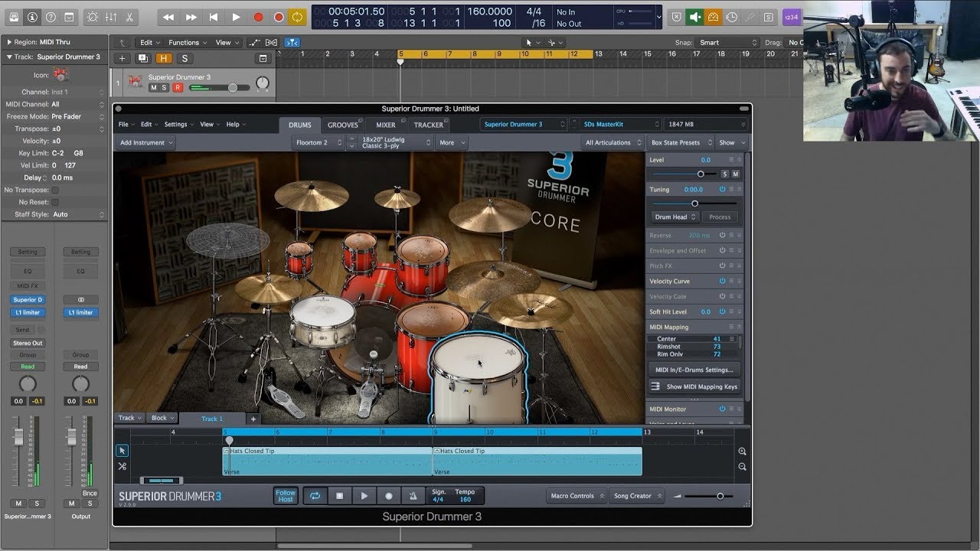Toggle the green speaker button in control bar
The width and height of the screenshot is (980, 551).
point(695,16)
